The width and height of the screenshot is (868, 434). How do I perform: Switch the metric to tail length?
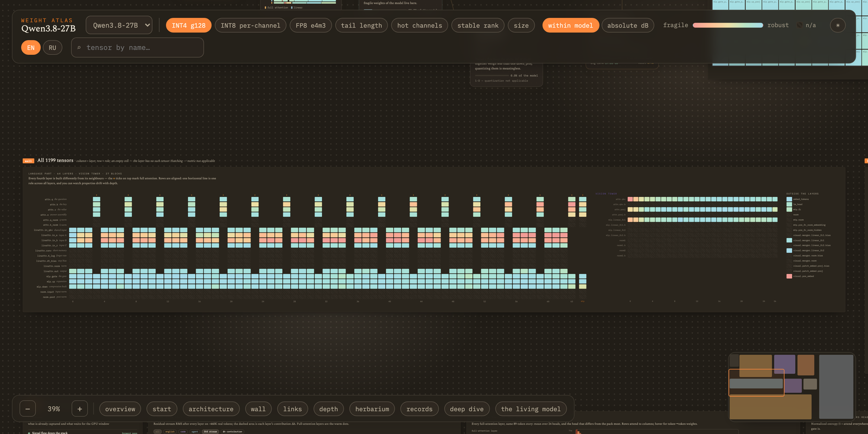coord(361,25)
